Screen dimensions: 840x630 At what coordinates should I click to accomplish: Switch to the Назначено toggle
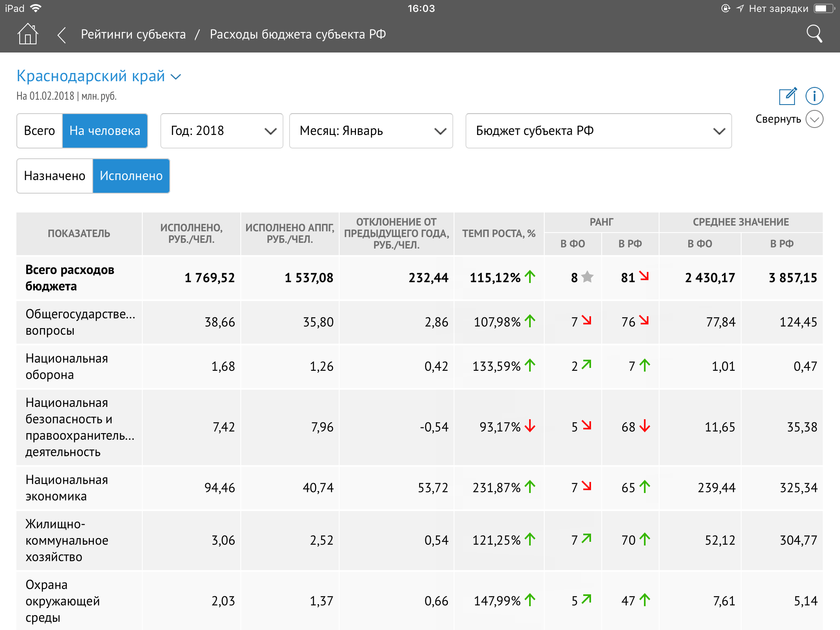point(55,176)
